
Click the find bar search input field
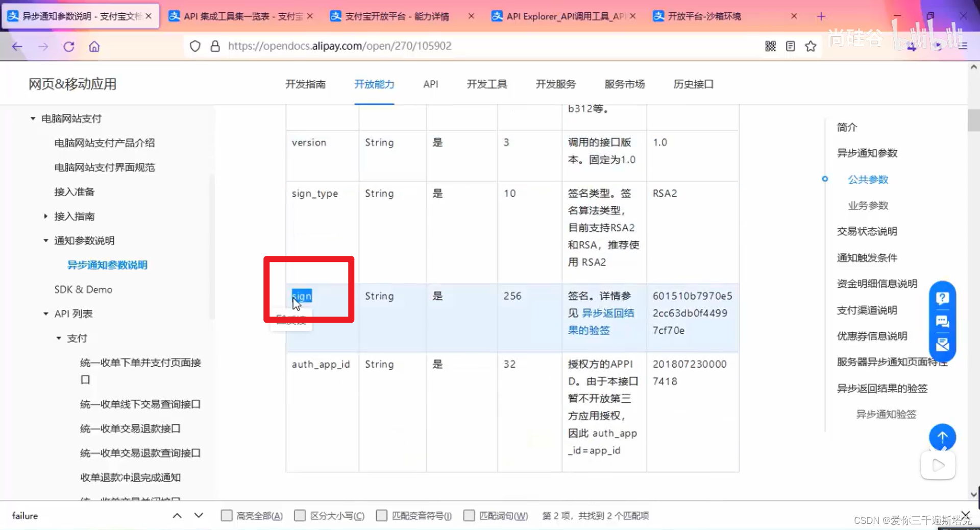pos(87,516)
